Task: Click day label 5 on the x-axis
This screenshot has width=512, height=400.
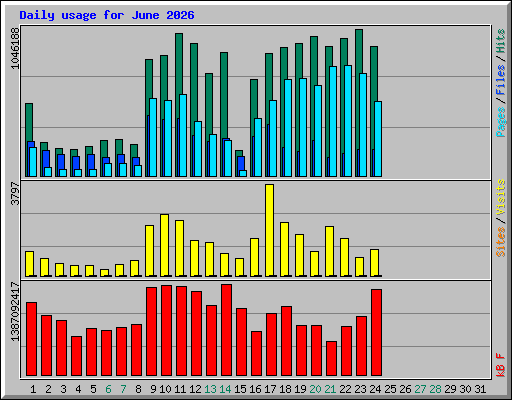Action: click(93, 389)
